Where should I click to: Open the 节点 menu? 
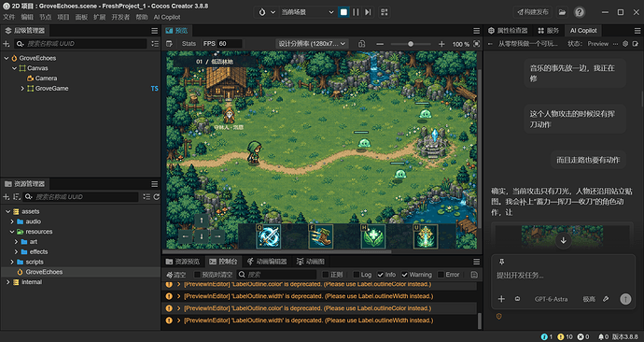(x=45, y=17)
